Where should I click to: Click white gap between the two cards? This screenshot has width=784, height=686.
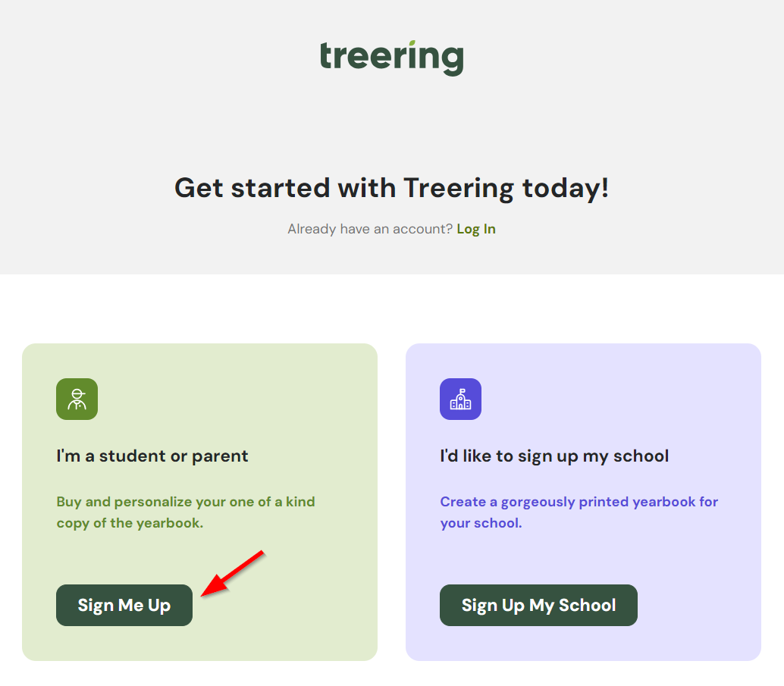391,500
